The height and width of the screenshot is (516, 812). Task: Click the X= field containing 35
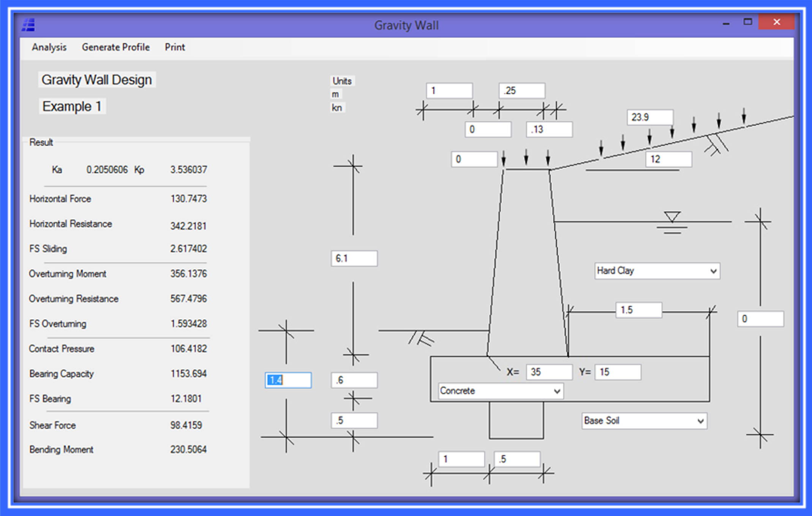click(549, 372)
